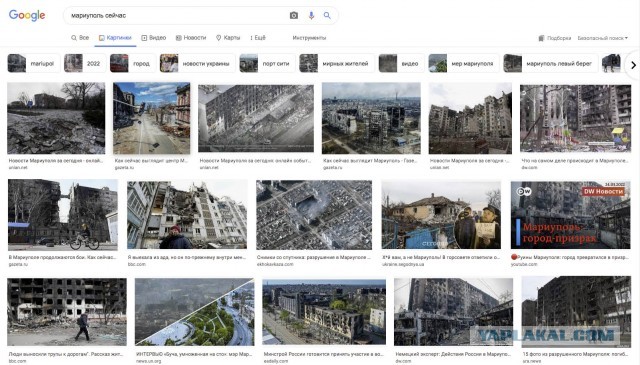Open the Подборка collections link

555,38
